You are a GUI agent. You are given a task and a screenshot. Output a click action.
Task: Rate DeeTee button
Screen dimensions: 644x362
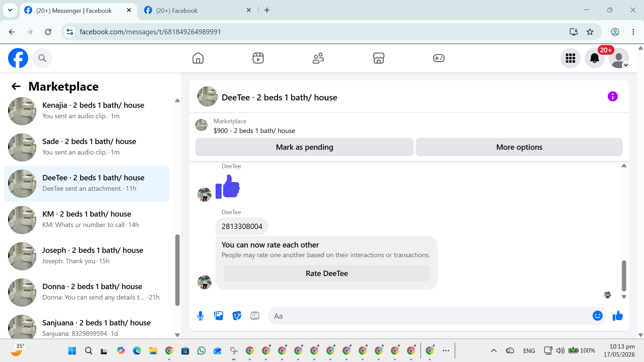click(x=327, y=273)
